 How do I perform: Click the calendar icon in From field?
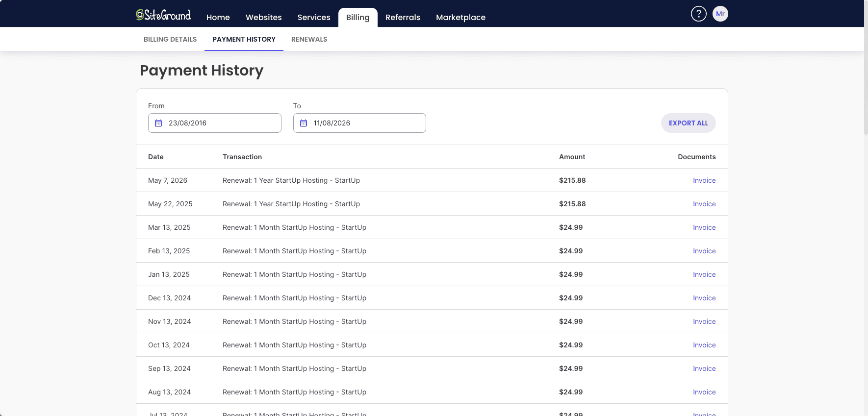(158, 123)
